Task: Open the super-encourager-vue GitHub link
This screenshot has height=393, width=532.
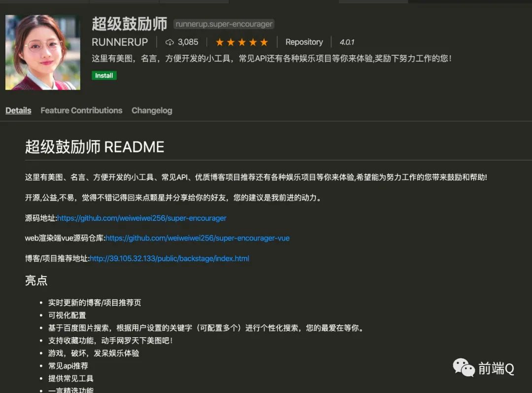Action: [x=198, y=238]
